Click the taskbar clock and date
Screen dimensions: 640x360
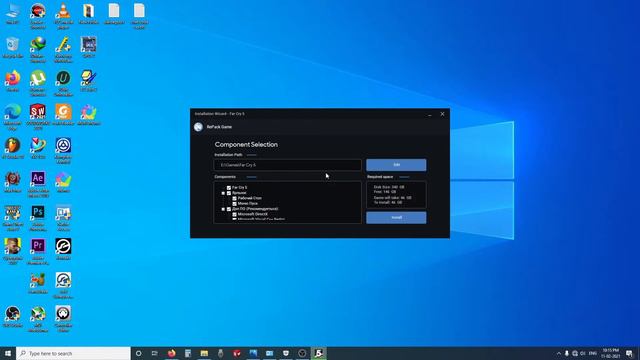[x=611, y=353]
